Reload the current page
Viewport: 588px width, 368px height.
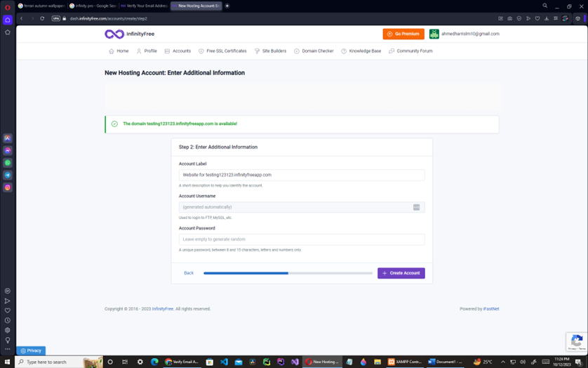point(42,18)
